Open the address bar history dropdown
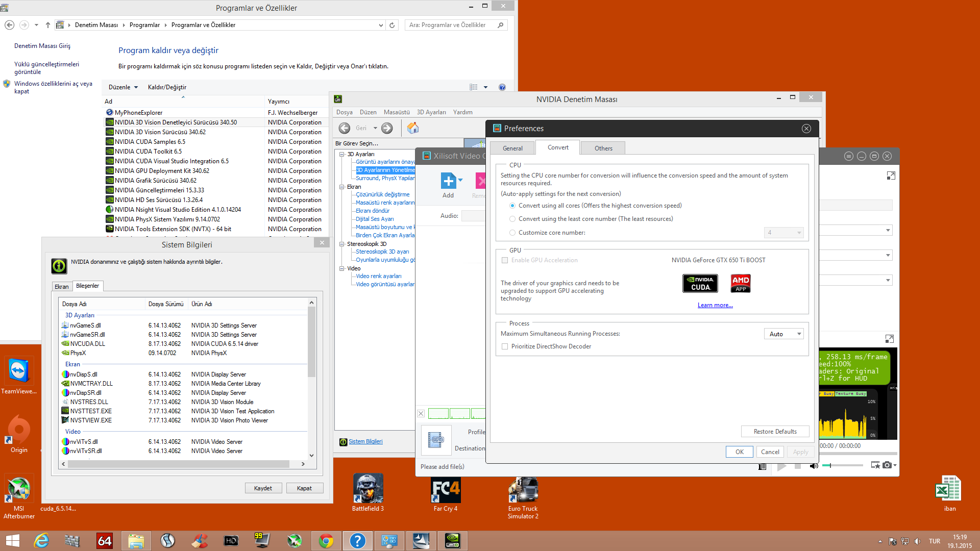The image size is (980, 551). pos(381,25)
